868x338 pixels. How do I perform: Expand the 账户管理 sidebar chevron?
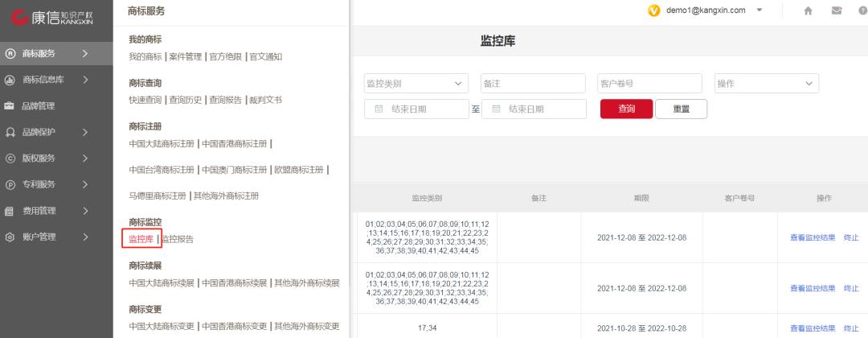85,237
